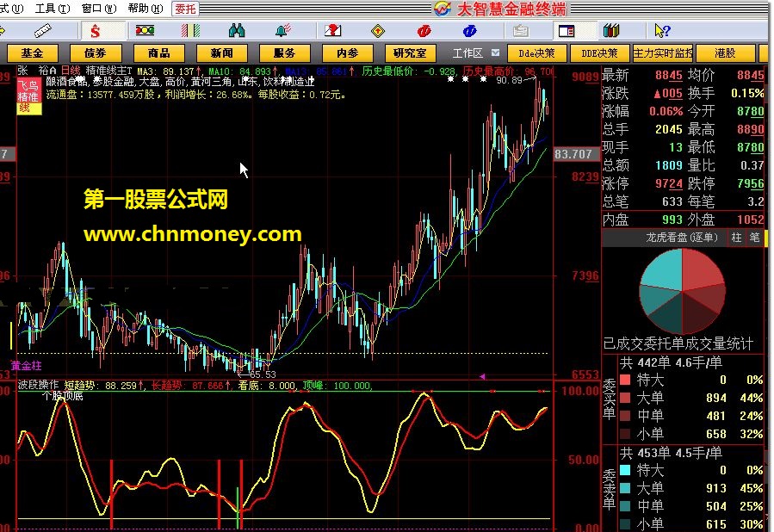Image resolution: width=774 pixels, height=532 pixels.
Task: Click the 主力实时监控 button
Action: pyautogui.click(x=662, y=53)
